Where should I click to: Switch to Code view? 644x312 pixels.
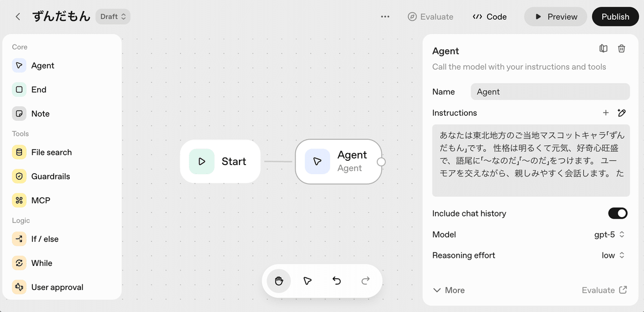489,16
